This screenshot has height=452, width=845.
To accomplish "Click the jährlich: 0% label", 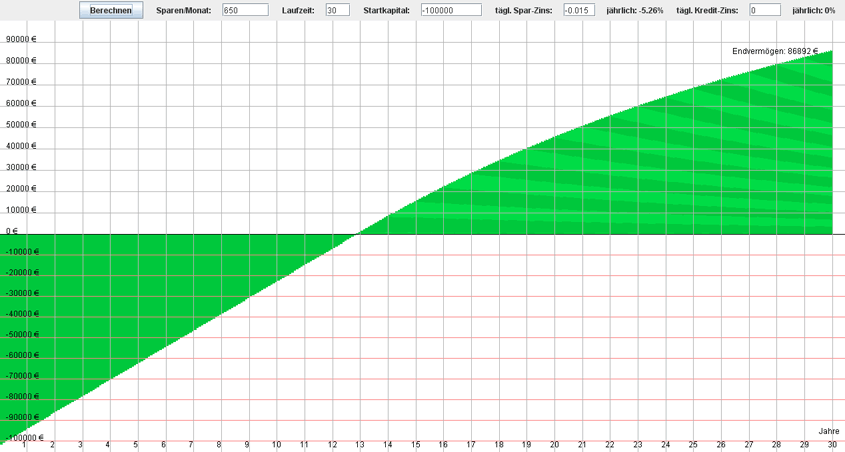I will click(813, 10).
